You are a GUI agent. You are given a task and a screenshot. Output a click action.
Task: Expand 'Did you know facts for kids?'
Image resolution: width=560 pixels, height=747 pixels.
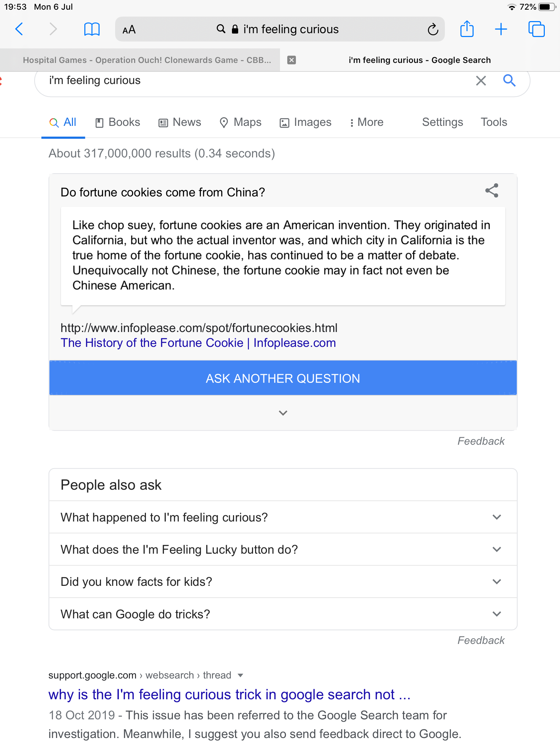click(497, 582)
